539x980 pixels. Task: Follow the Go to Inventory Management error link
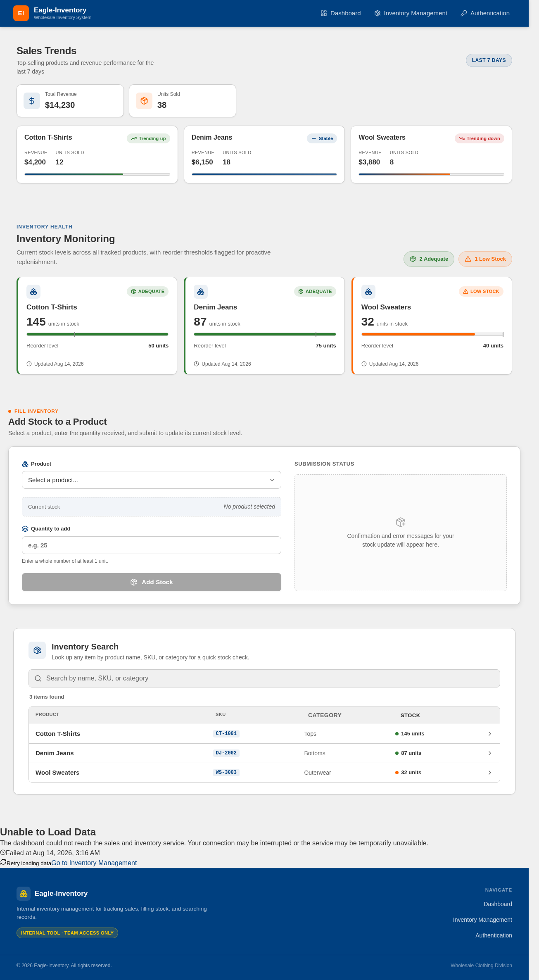click(94, 863)
